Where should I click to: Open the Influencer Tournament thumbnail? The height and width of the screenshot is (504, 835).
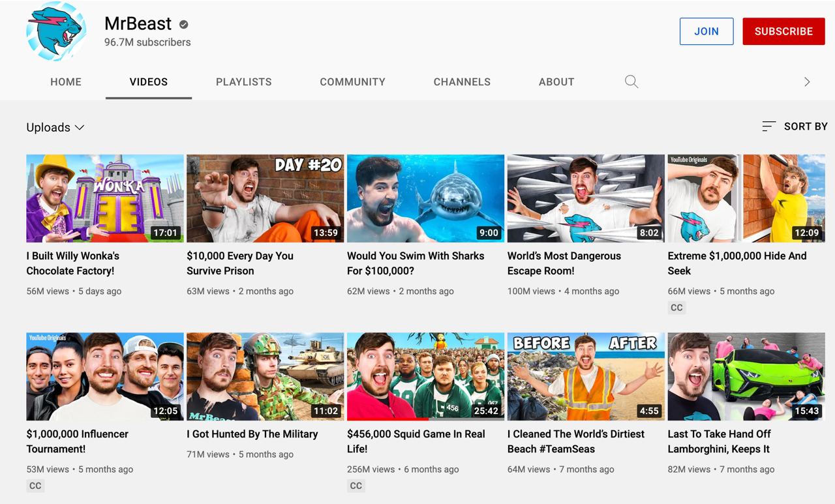click(105, 376)
